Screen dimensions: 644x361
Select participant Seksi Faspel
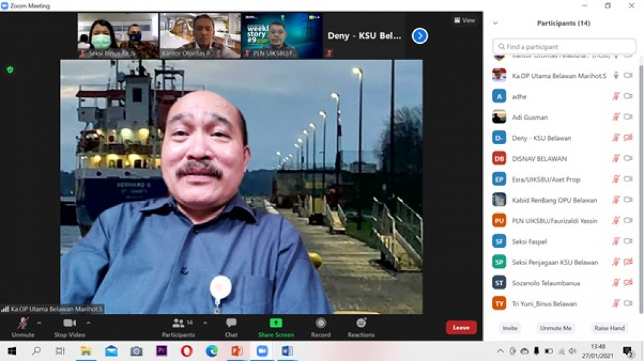coord(564,241)
